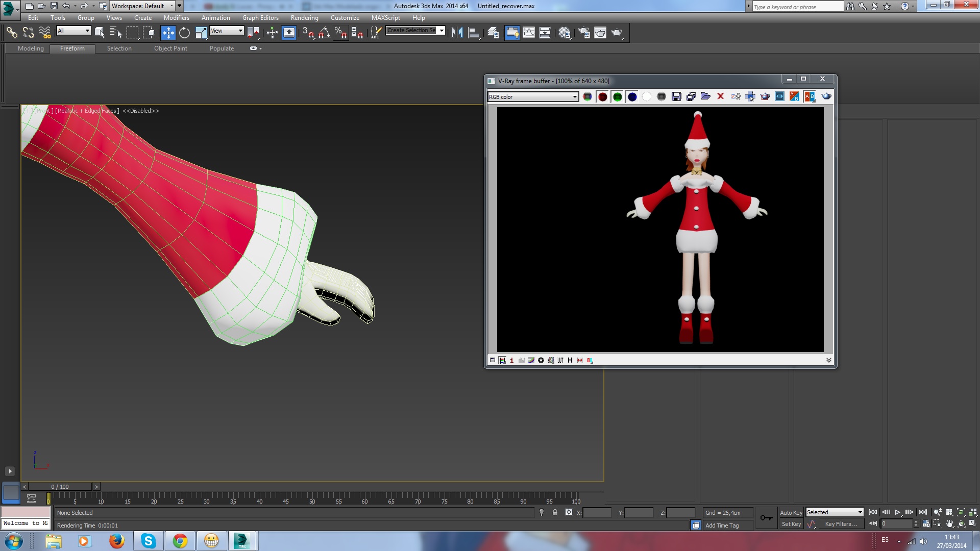Click the Render Setup teapot icon
This screenshot has width=980, height=551.
584,33
